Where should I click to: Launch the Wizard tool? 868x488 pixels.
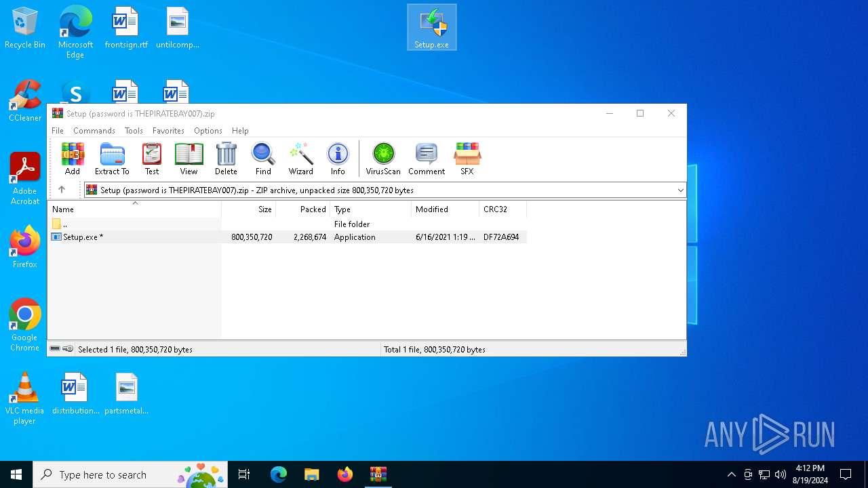(x=300, y=159)
